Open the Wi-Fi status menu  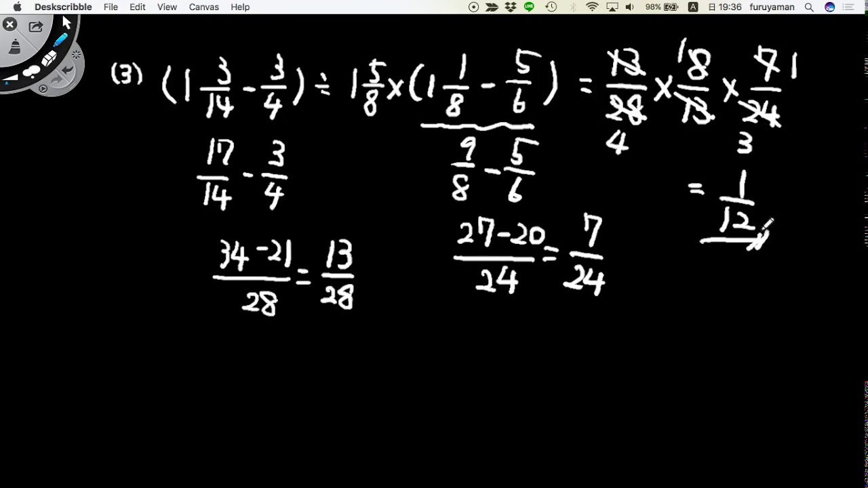[x=592, y=7]
